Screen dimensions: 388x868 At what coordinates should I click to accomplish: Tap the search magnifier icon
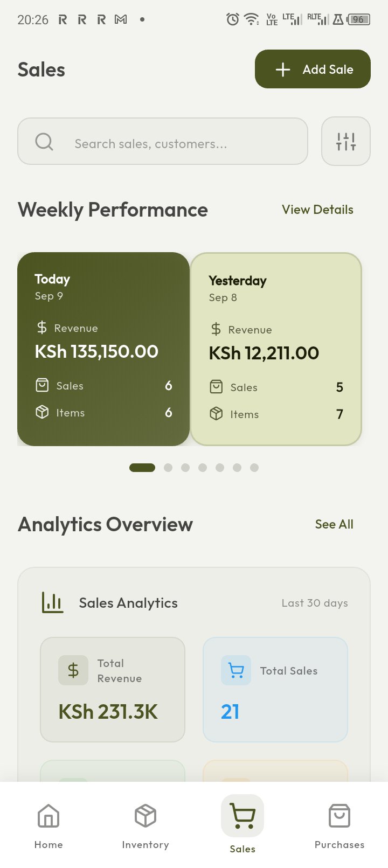[44, 142]
